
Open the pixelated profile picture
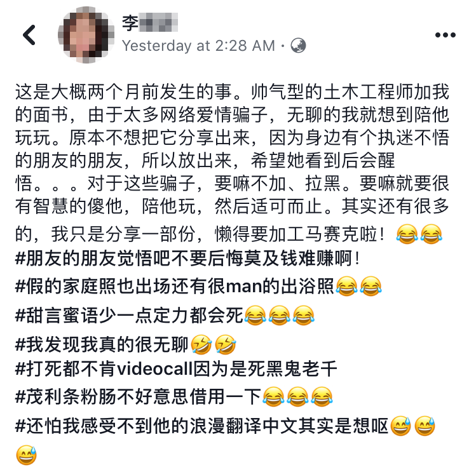(86, 35)
